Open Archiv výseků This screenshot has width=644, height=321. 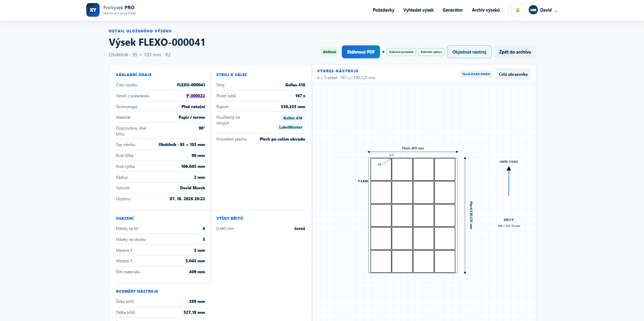coord(486,10)
